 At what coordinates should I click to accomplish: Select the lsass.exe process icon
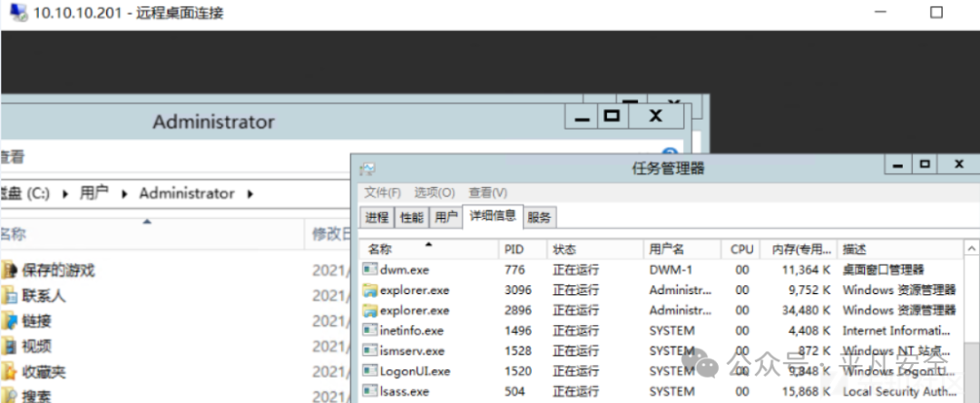370,392
